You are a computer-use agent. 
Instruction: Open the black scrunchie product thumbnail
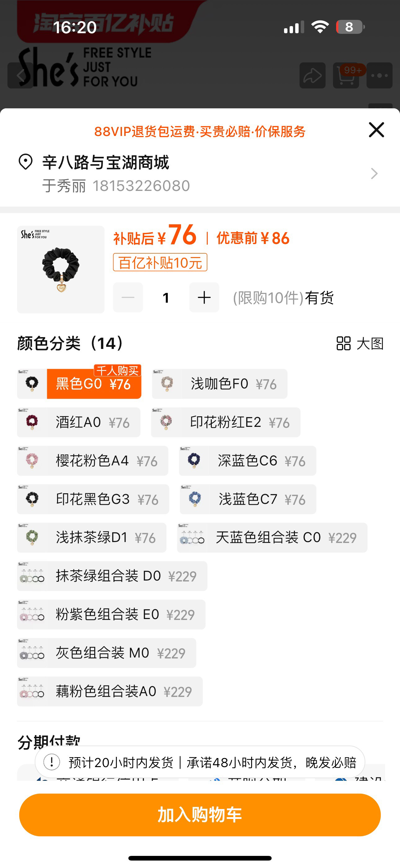61,269
